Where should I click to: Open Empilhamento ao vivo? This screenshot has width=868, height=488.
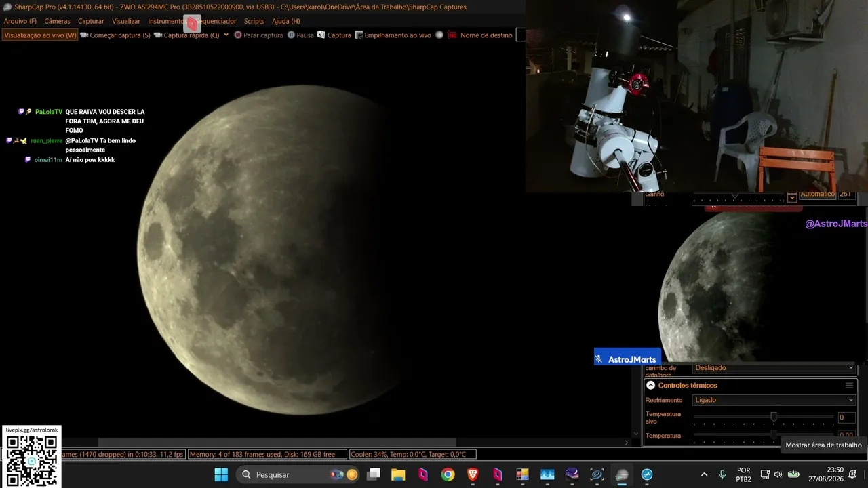coord(393,35)
